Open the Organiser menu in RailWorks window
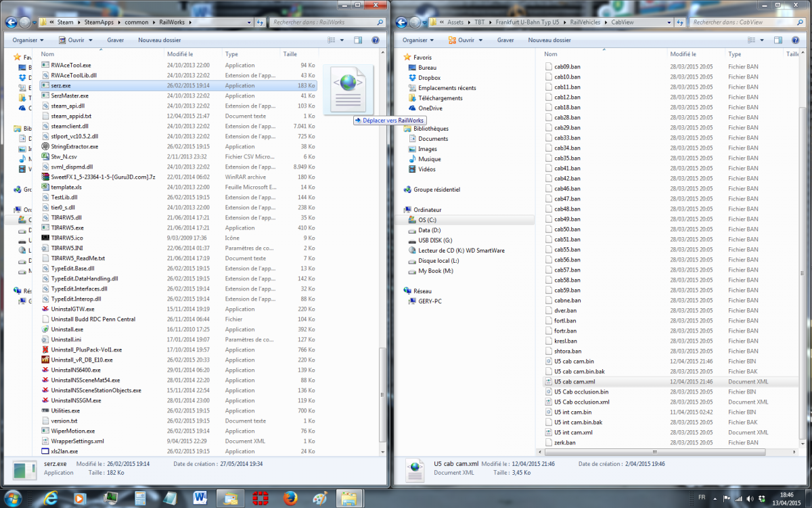The height and width of the screenshot is (508, 812). pyautogui.click(x=29, y=40)
